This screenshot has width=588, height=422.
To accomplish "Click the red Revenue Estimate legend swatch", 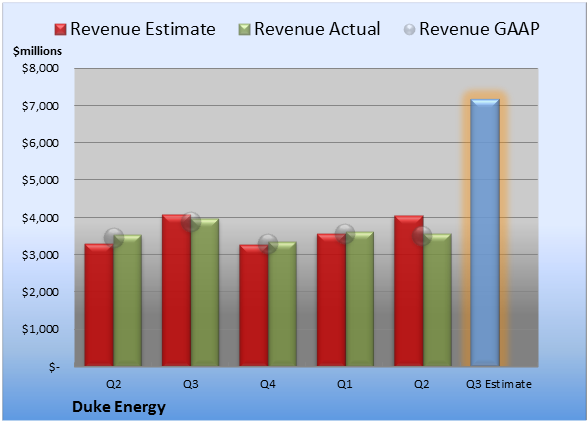I will [x=60, y=30].
